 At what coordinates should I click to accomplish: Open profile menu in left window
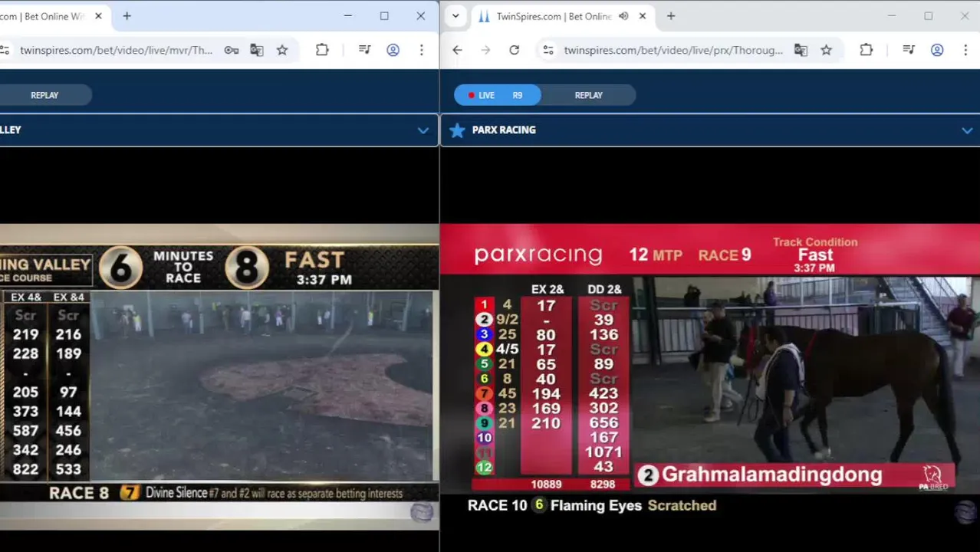[x=393, y=50]
